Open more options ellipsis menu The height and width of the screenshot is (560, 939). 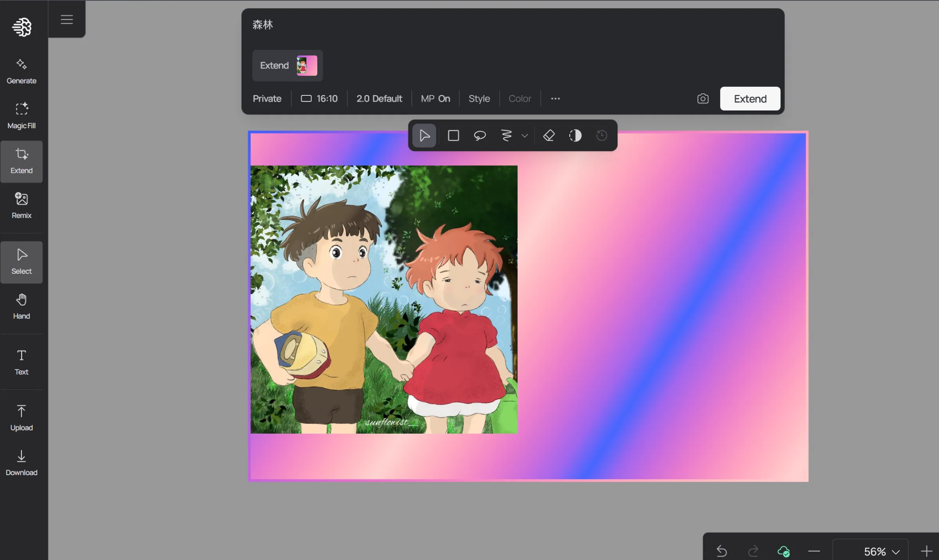tap(556, 99)
